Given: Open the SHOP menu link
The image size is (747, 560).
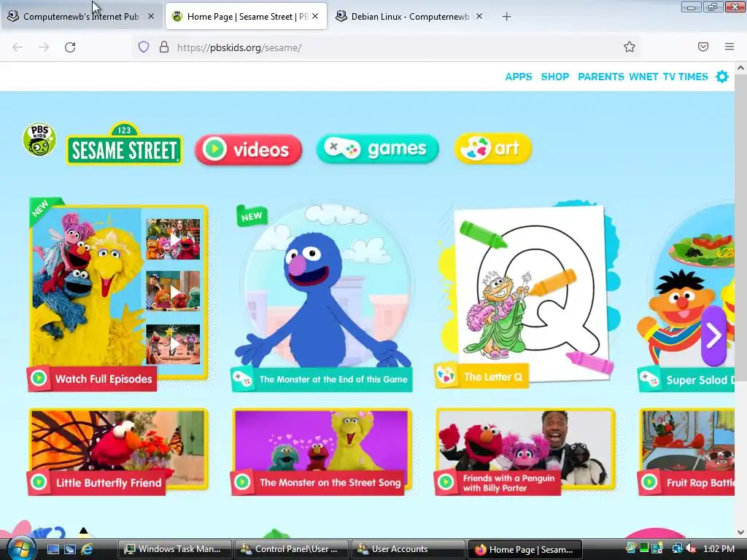Looking at the screenshot, I should point(555,77).
